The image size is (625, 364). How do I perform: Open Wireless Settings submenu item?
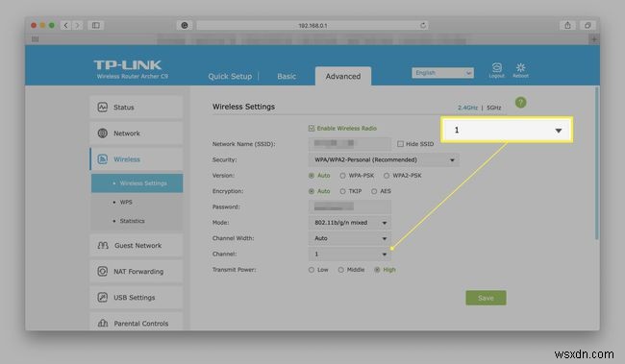pos(137,183)
